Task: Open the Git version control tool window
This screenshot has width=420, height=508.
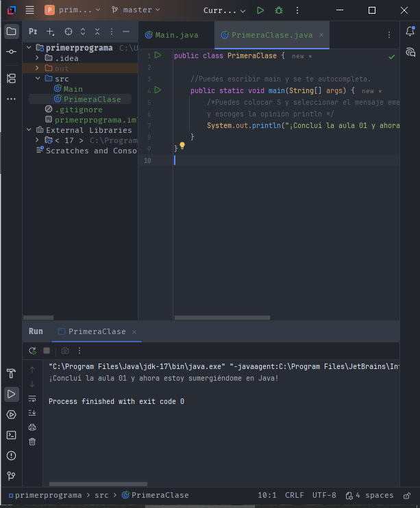Action: (x=11, y=476)
